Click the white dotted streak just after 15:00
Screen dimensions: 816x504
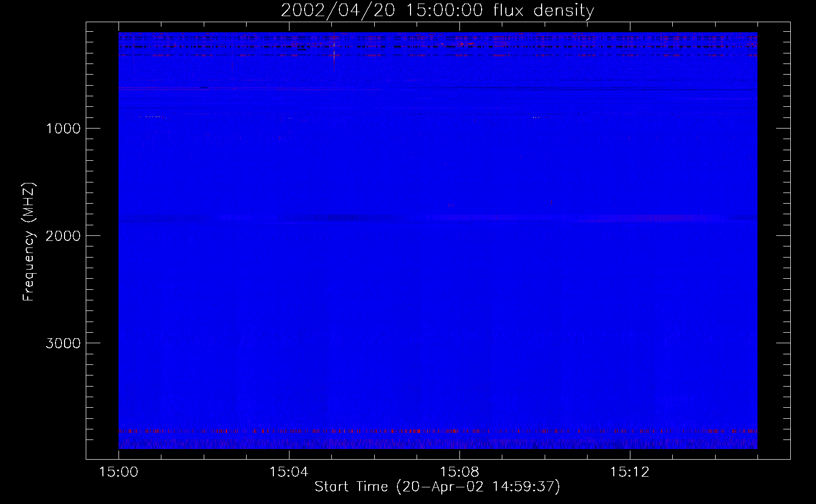151,116
